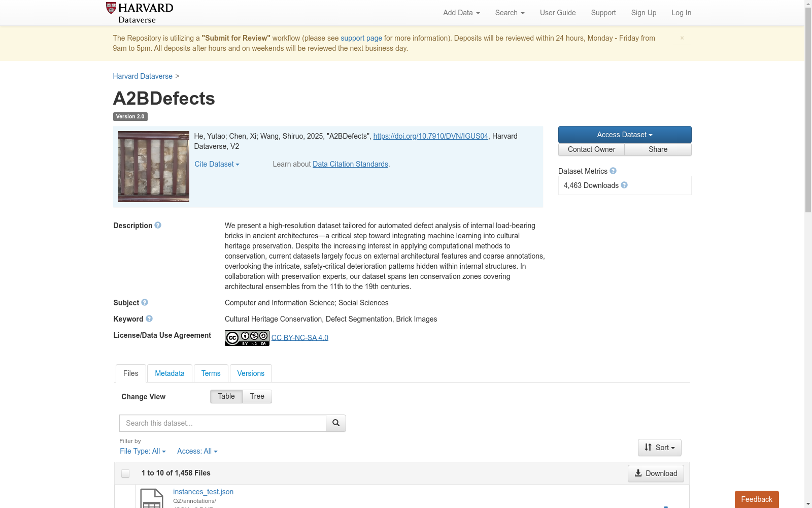Follow the support page link in banner
This screenshot has width=812, height=508.
coord(361,38)
